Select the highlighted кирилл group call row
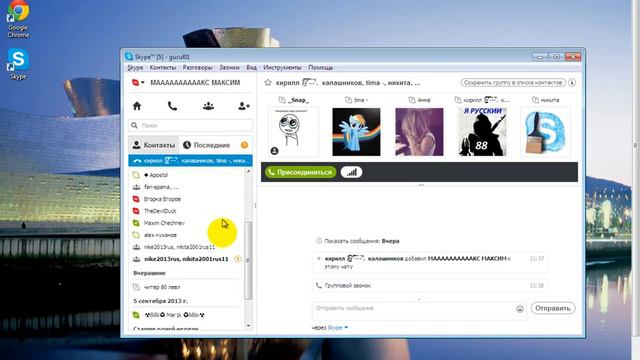 191,161
